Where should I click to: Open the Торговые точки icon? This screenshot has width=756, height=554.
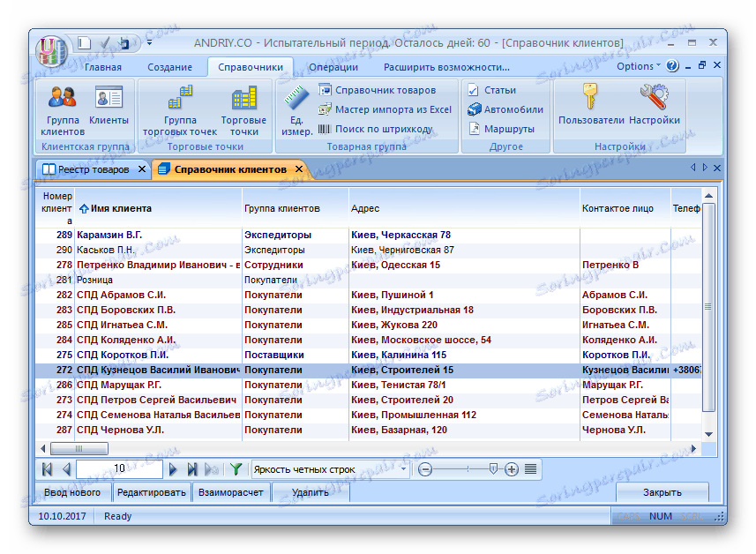point(244,111)
